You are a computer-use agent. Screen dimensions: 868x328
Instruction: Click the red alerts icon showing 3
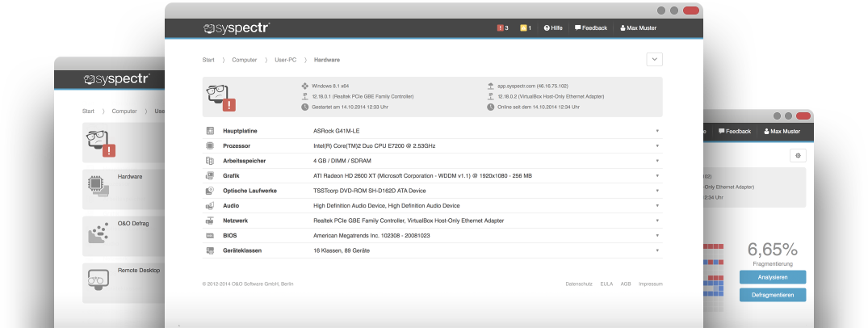pyautogui.click(x=502, y=28)
